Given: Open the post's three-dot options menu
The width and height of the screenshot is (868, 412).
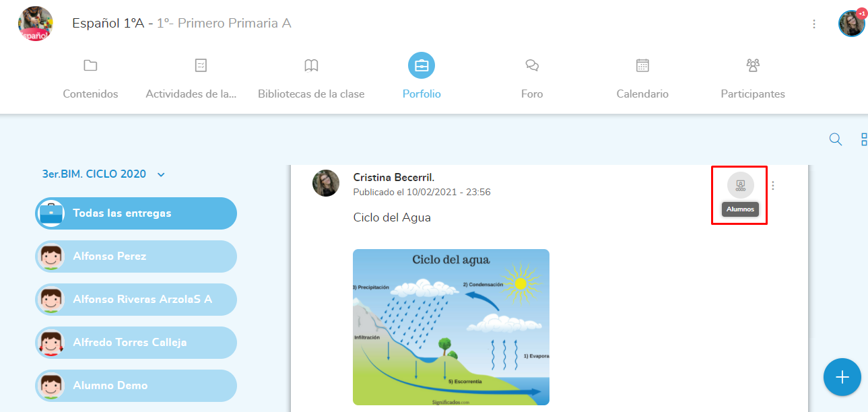Looking at the screenshot, I should (773, 186).
